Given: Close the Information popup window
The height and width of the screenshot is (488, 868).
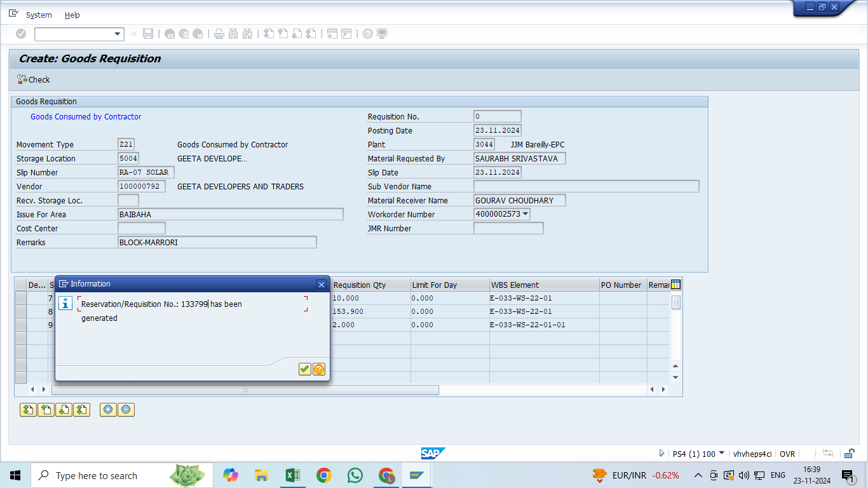Looking at the screenshot, I should 322,284.
